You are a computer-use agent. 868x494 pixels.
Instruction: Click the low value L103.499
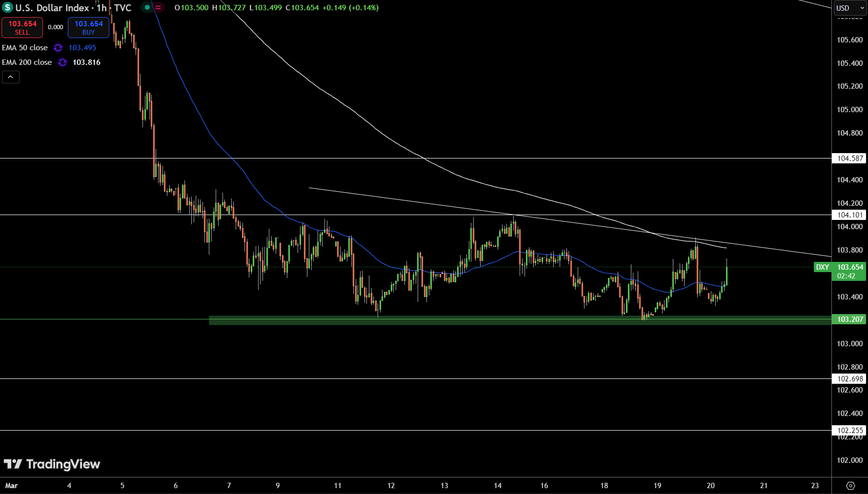(x=265, y=8)
